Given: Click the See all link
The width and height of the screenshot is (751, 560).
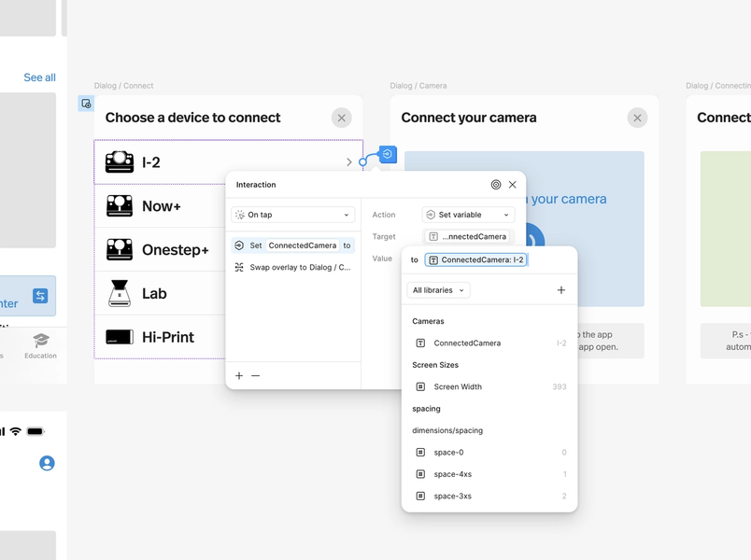Looking at the screenshot, I should 39,77.
